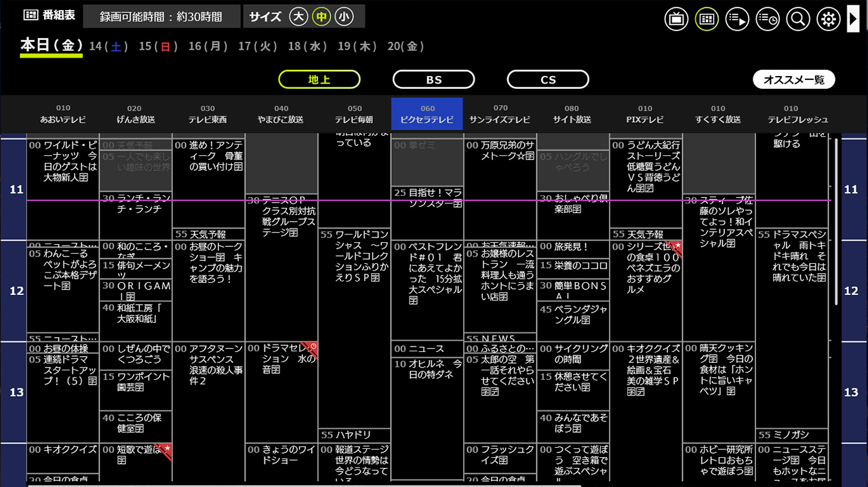Open program ベランダジャングル
This screenshot has height=487, width=868.
[x=573, y=322]
